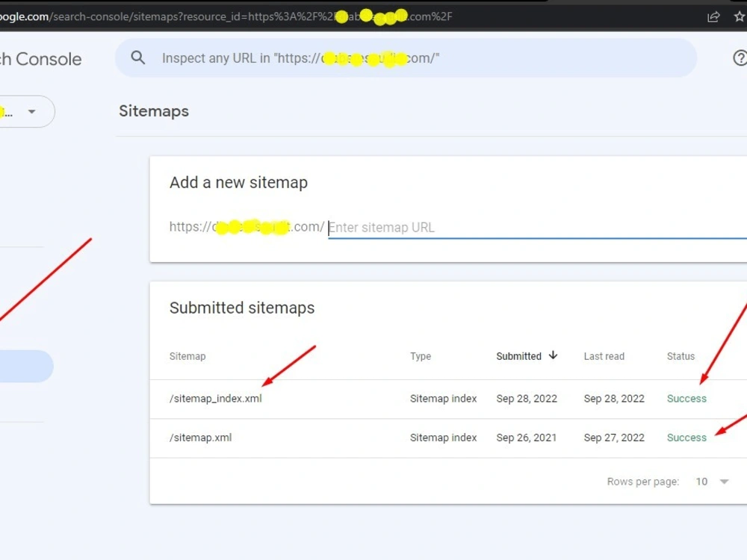Click the Sitemaps page heading

pyautogui.click(x=153, y=111)
